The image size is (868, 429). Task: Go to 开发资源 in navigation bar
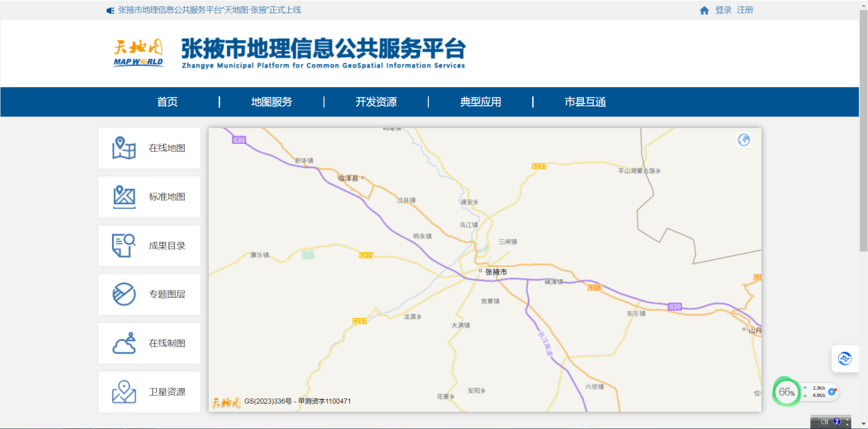[x=376, y=102]
